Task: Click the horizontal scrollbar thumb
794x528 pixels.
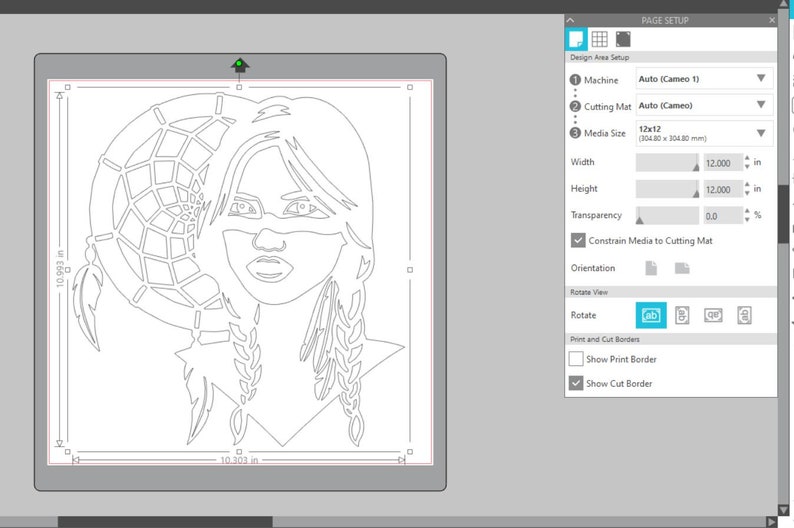Action: pos(165,522)
